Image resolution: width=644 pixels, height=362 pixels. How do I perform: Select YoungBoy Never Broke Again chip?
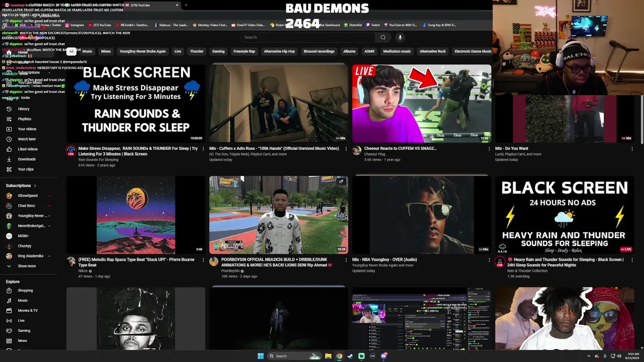[x=142, y=51]
